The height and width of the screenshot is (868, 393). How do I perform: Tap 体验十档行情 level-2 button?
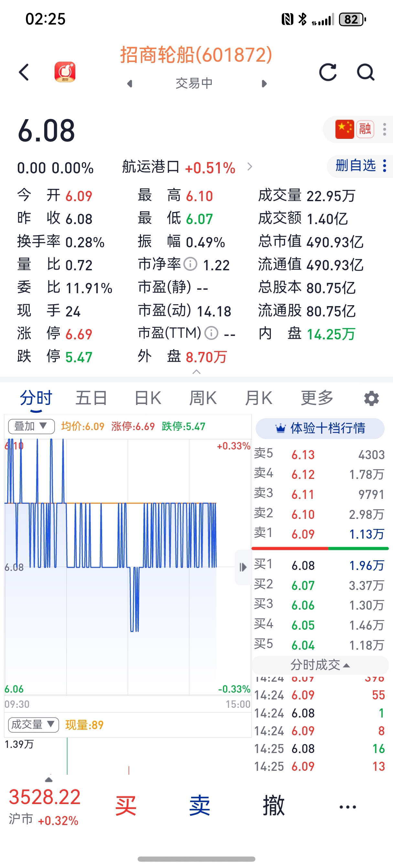[x=320, y=428]
